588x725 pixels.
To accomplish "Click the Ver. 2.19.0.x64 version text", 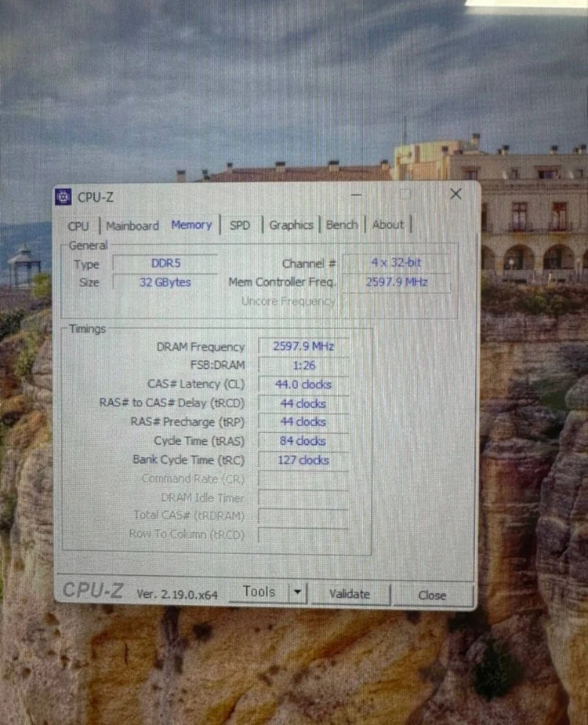I will coord(177,595).
